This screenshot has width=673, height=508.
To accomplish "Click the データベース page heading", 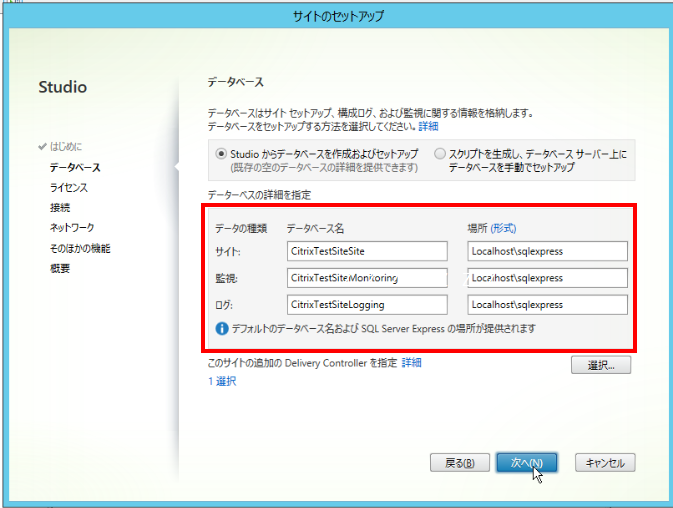I will (x=236, y=82).
